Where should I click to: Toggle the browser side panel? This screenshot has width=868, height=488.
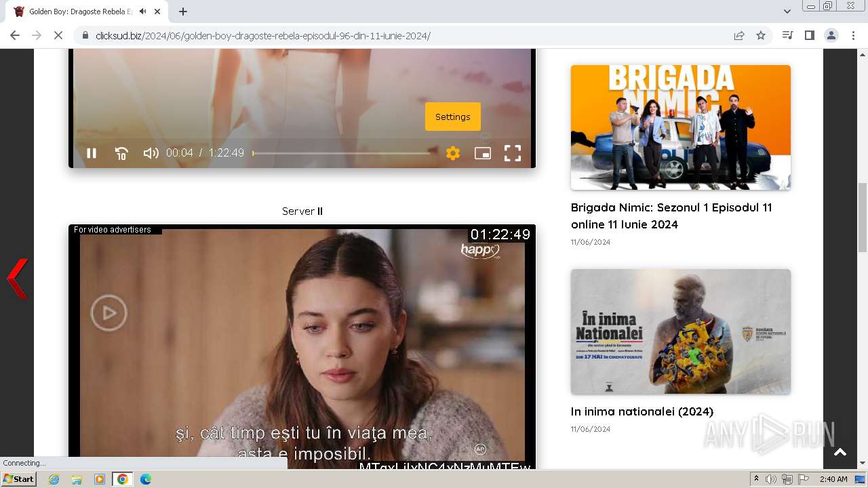point(809,35)
